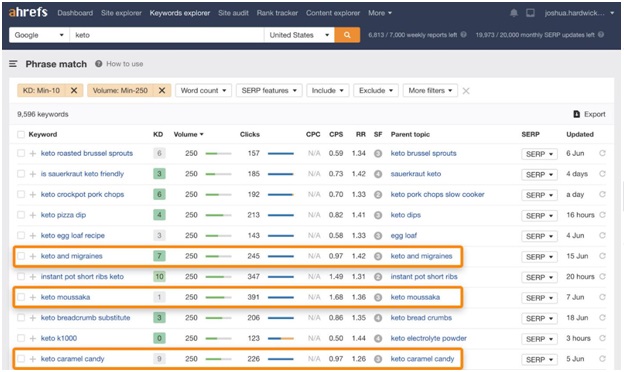Refresh the keto moussaka row data
Image resolution: width=624 pixels, height=372 pixels.
pyautogui.click(x=603, y=297)
